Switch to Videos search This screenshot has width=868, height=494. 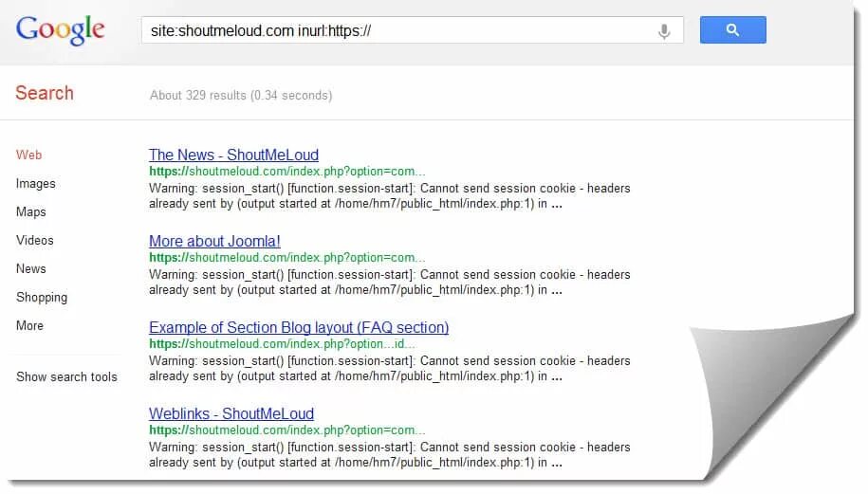(x=35, y=240)
